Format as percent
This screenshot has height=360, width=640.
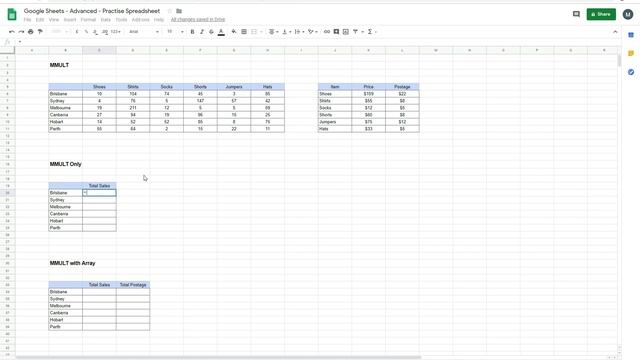pyautogui.click(x=86, y=31)
